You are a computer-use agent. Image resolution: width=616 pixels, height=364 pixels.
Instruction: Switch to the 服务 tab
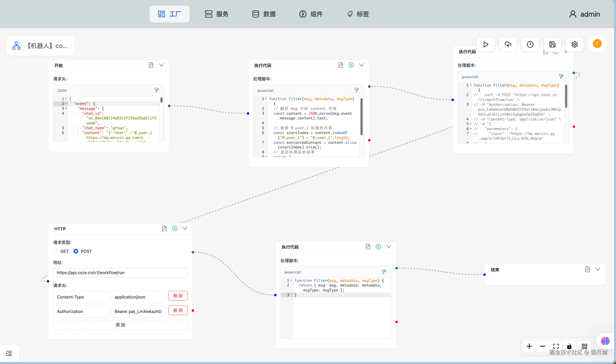click(216, 14)
